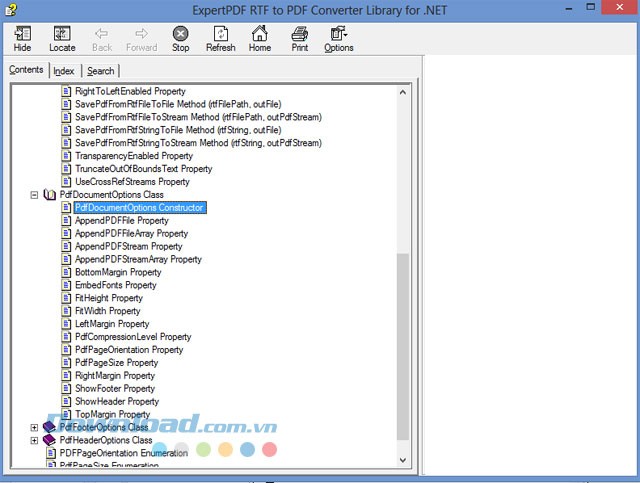This screenshot has height=483, width=640.
Task: Click the vertical scrollbar thumb
Action: click(403, 347)
